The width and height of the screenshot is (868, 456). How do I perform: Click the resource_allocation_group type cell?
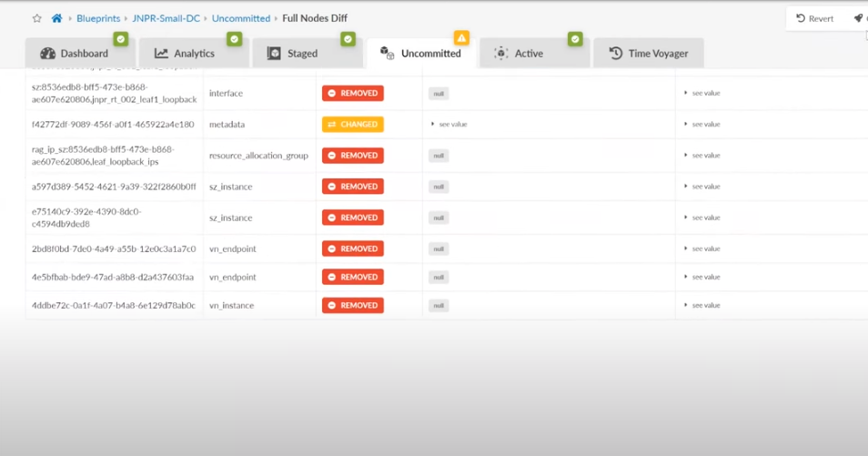click(258, 155)
